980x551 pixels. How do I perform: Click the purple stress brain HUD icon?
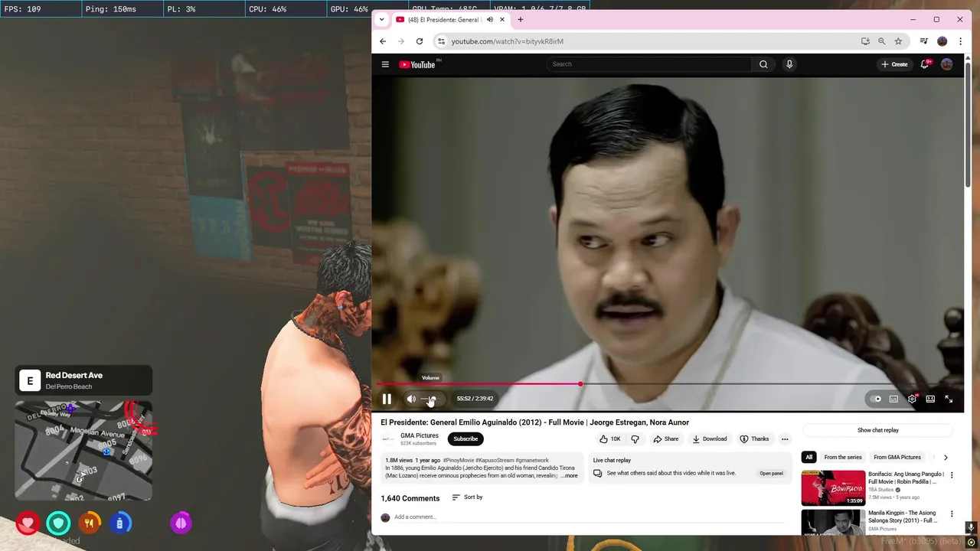pyautogui.click(x=181, y=523)
